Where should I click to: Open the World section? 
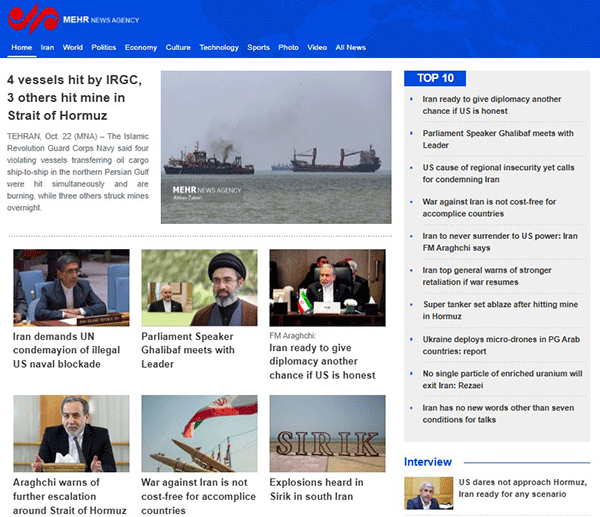click(73, 47)
